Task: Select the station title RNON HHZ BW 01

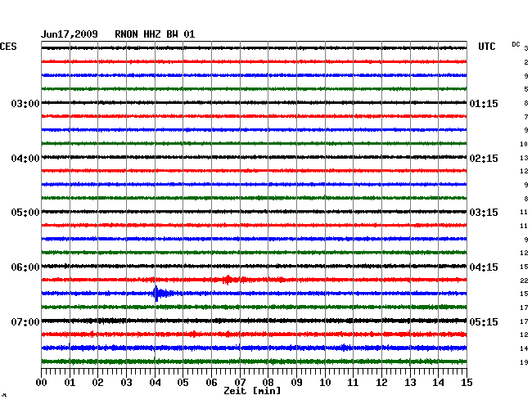Action: pos(155,34)
